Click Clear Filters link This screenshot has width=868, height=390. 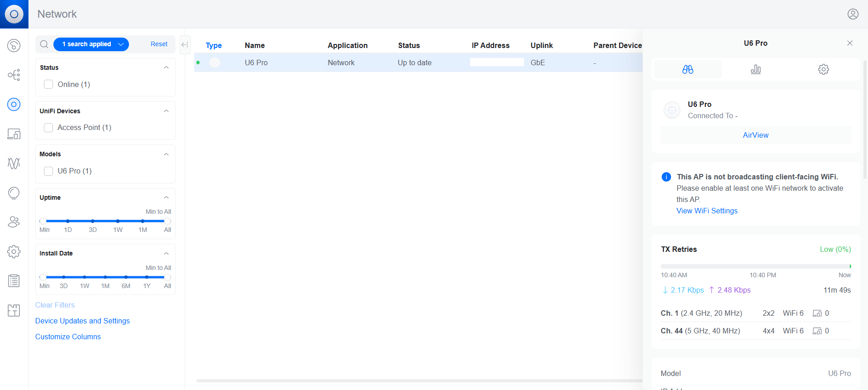click(55, 305)
